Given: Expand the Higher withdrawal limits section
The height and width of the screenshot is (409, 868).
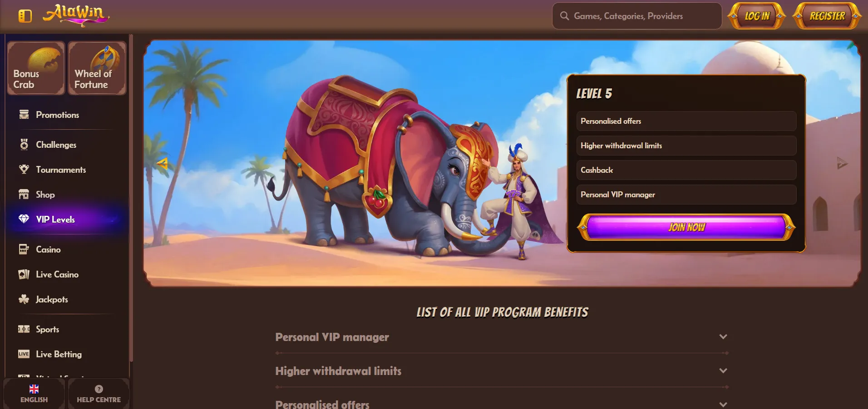Looking at the screenshot, I should click(502, 371).
